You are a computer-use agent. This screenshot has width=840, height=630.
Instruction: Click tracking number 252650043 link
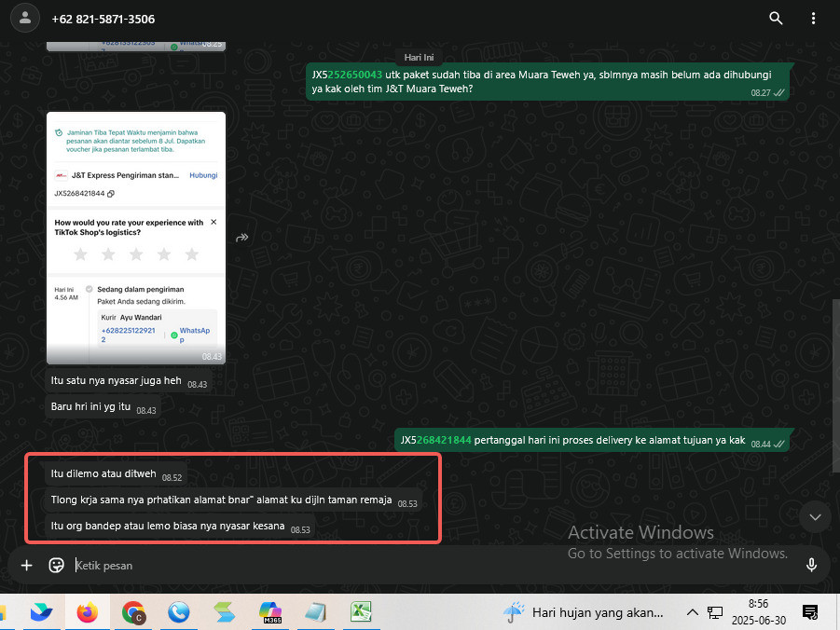(354, 75)
